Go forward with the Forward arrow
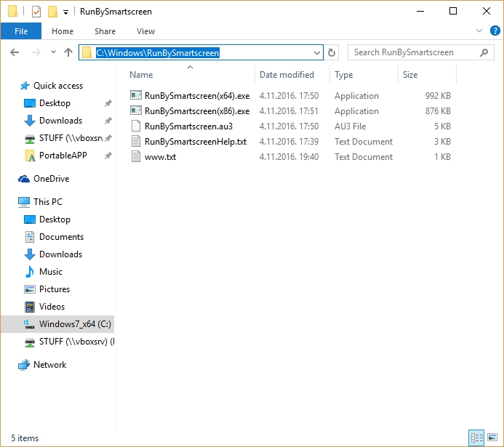 pos(36,52)
